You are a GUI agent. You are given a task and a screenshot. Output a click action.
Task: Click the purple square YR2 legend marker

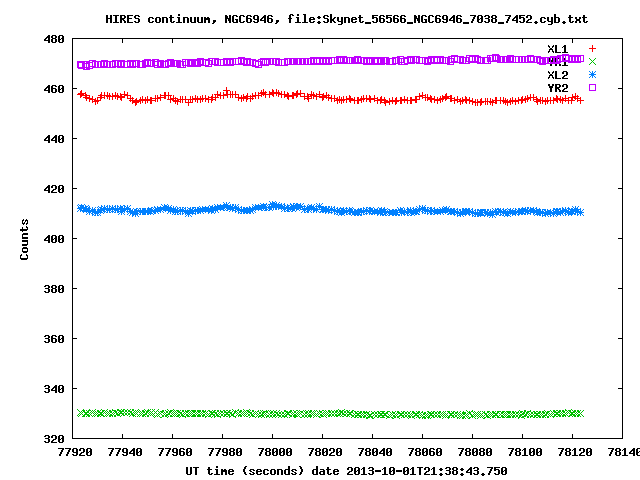[x=592, y=87]
